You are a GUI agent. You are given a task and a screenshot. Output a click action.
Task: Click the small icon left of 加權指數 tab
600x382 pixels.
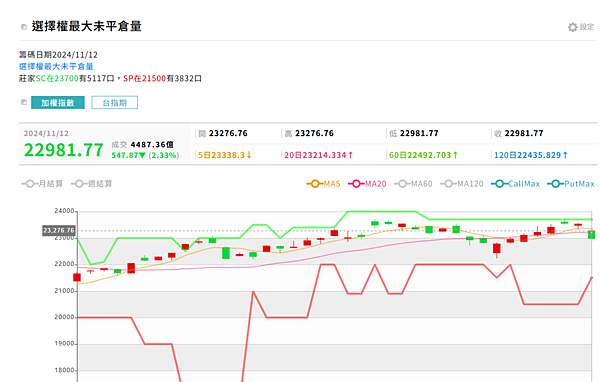24,102
